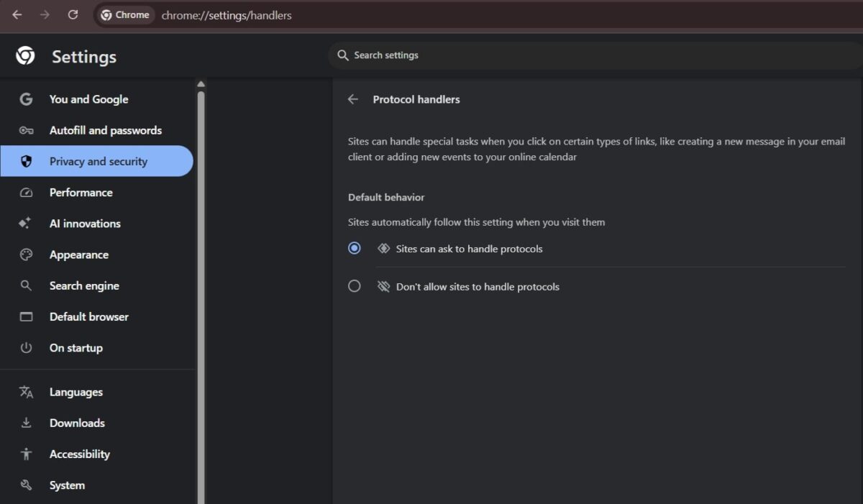Go back using the Protocol handlers back arrow

point(352,99)
